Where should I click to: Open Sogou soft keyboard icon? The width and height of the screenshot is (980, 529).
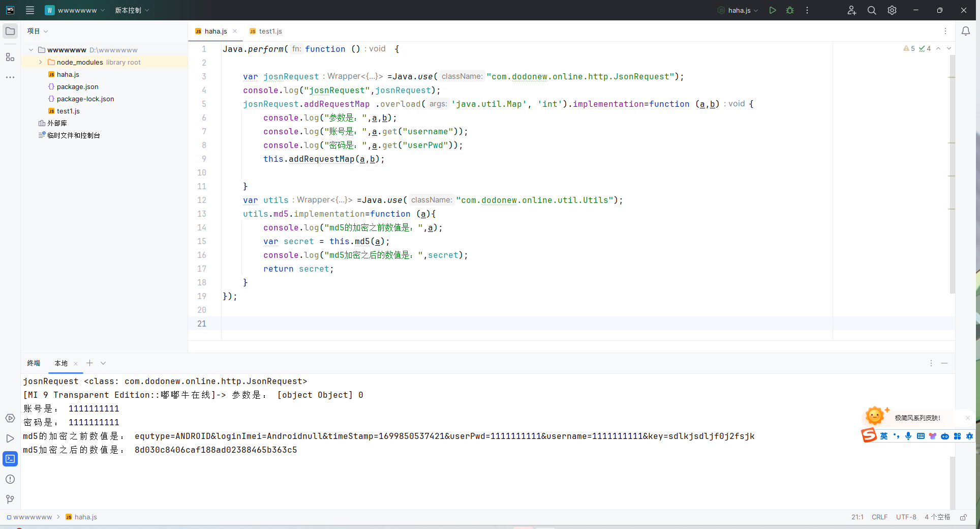921,436
